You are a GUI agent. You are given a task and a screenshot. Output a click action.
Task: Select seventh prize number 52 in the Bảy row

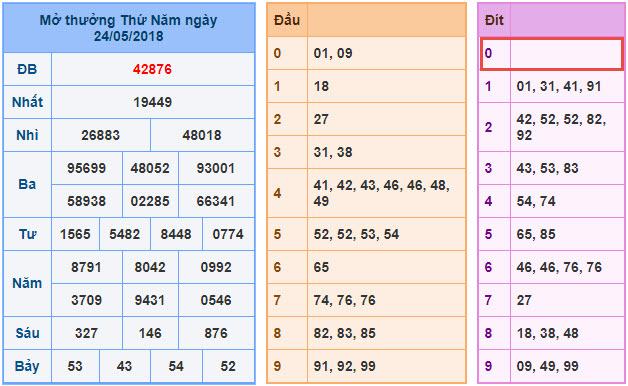coord(228,366)
